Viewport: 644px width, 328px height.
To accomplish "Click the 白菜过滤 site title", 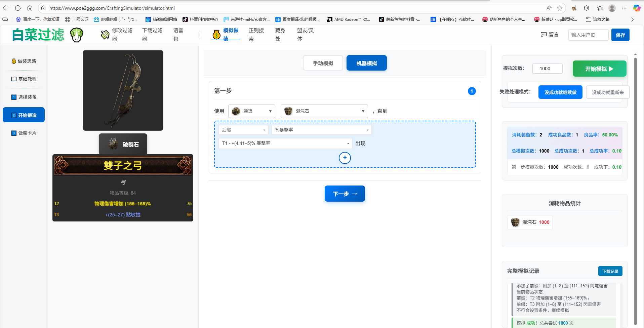I will (38, 35).
